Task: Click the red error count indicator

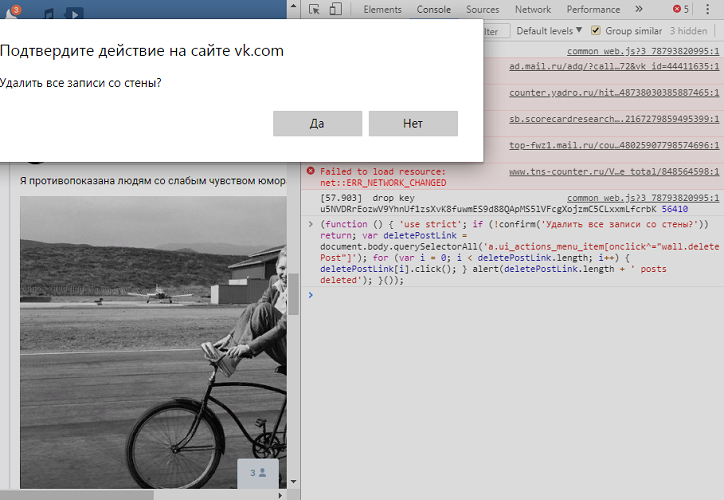Action: click(x=681, y=9)
